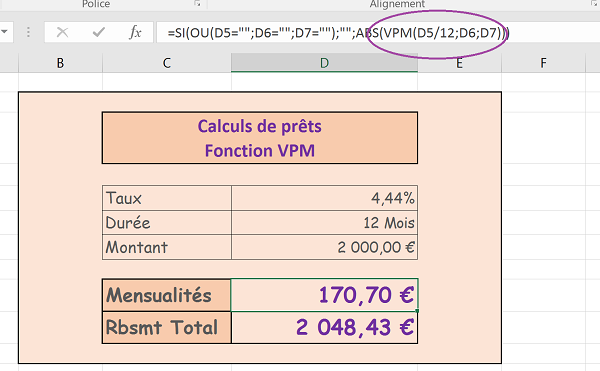The height and width of the screenshot is (371, 600).
Task: Select the "Taux" label cell
Action: (x=167, y=198)
